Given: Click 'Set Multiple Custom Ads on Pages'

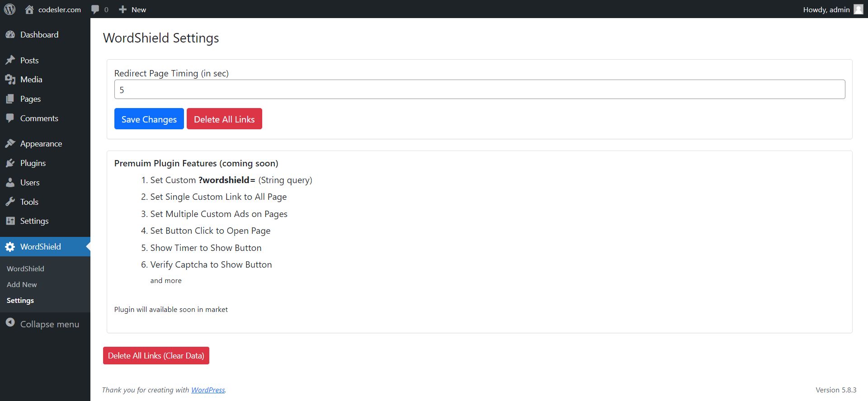Looking at the screenshot, I should [219, 214].
